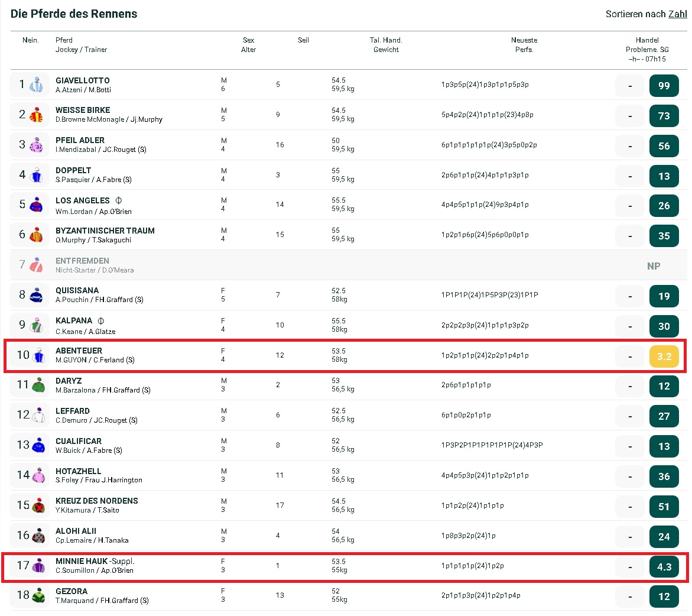Sort the horses via the Zahl link

pyautogui.click(x=677, y=14)
